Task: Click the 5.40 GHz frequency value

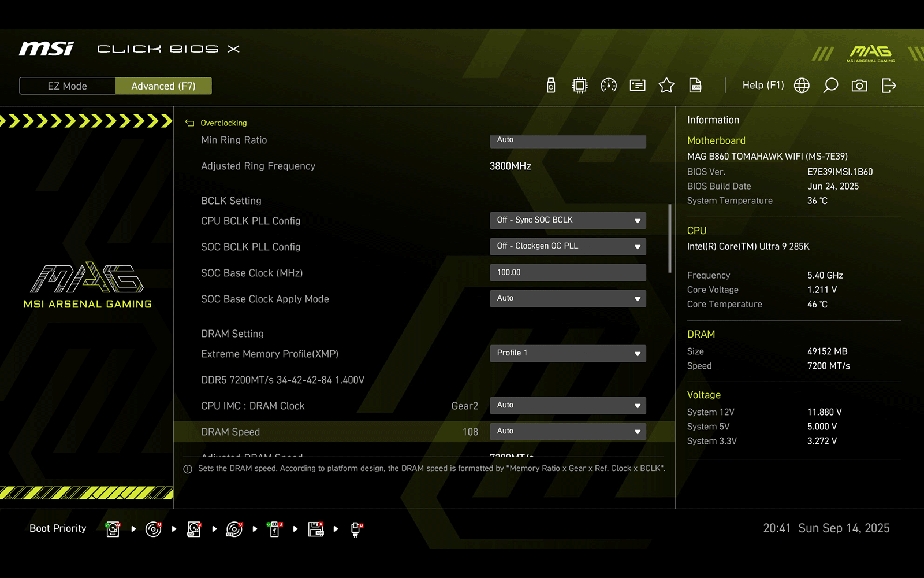Action: (825, 275)
